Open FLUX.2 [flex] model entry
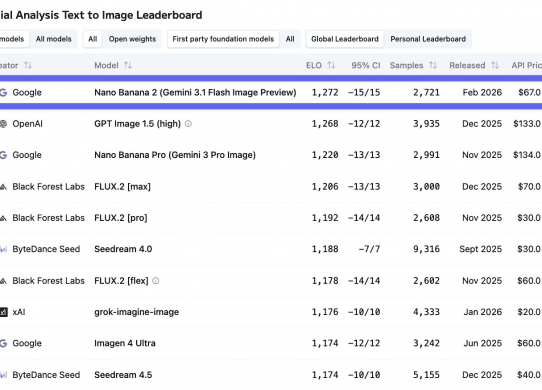The image size is (542, 390). pos(121,281)
